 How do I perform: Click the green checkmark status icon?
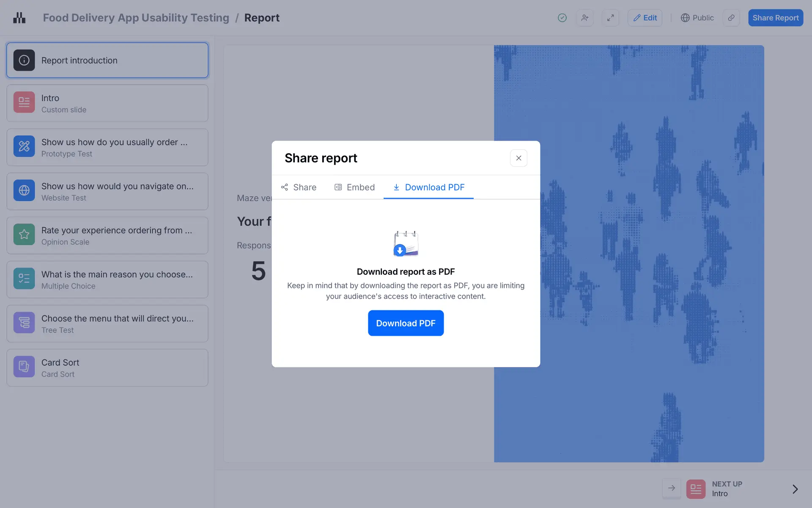(562, 18)
